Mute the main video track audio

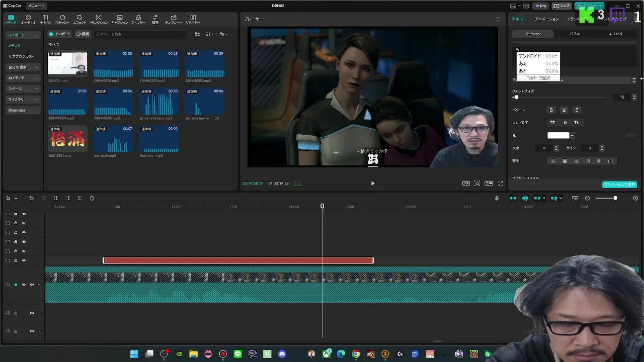pos(32,285)
